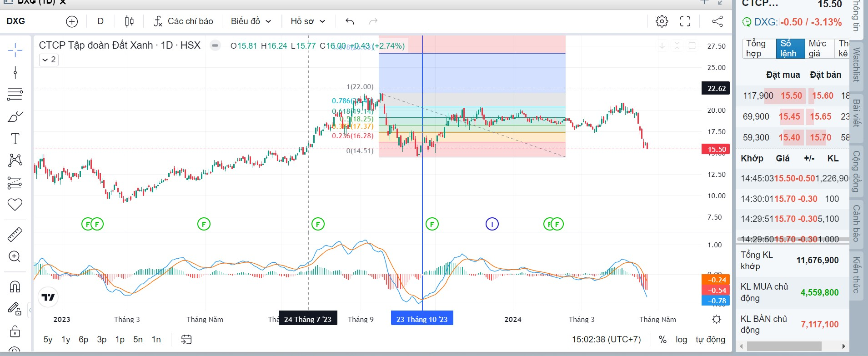The image size is (868, 356).
Task: Toggle stay in drawing mode pencil-lock
Action: click(15, 309)
